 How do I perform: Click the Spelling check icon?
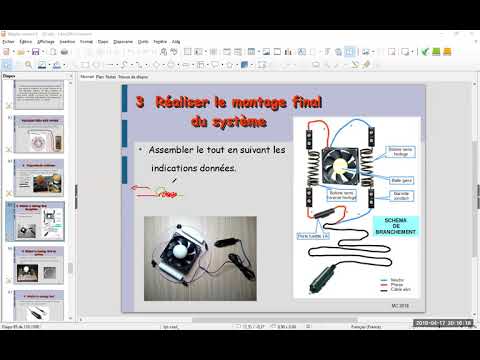click(174, 52)
